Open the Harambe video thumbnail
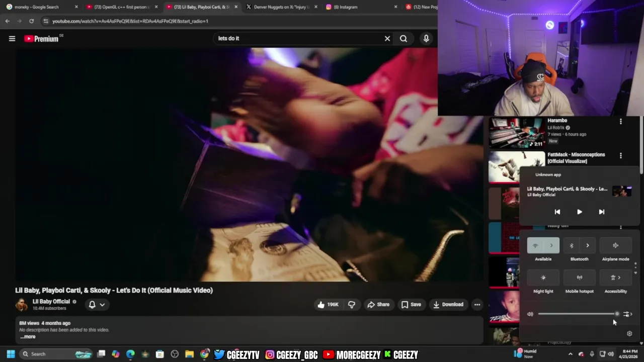The width and height of the screenshot is (644, 362). coord(517,133)
